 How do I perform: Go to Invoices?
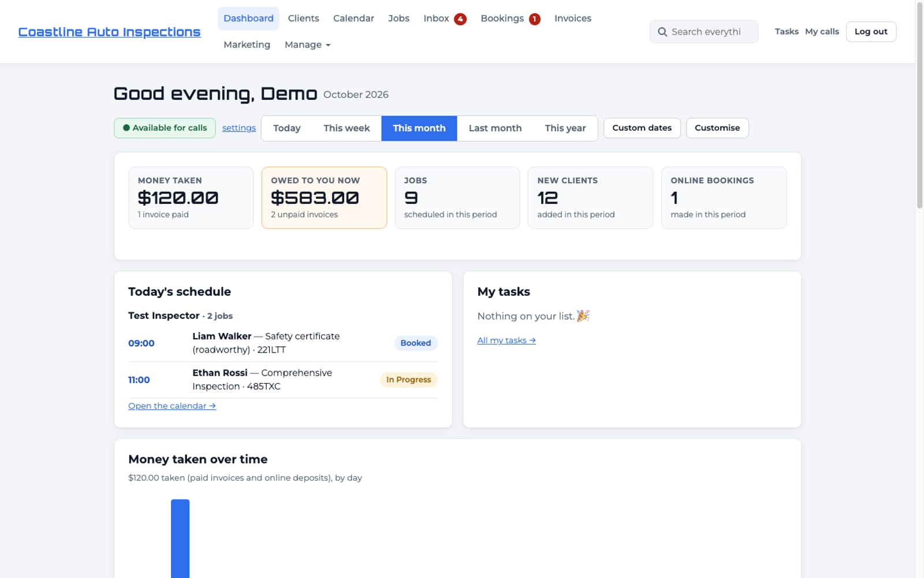572,18
